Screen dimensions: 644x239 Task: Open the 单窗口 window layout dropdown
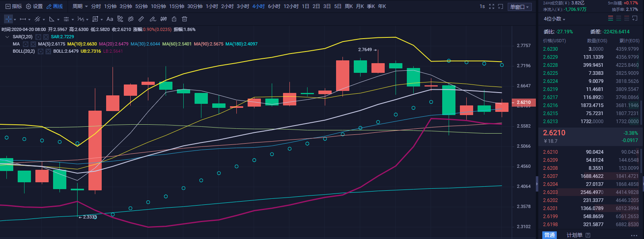520,7
